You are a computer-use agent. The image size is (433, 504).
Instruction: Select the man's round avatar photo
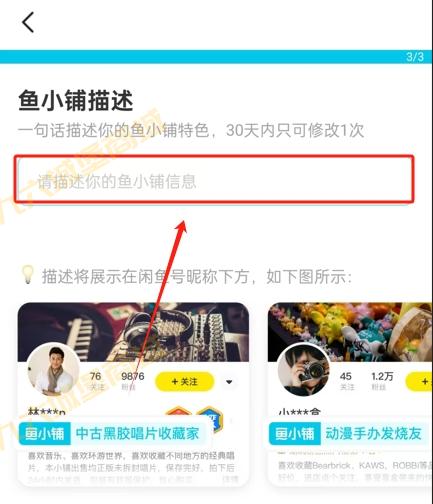pyautogui.click(x=53, y=369)
